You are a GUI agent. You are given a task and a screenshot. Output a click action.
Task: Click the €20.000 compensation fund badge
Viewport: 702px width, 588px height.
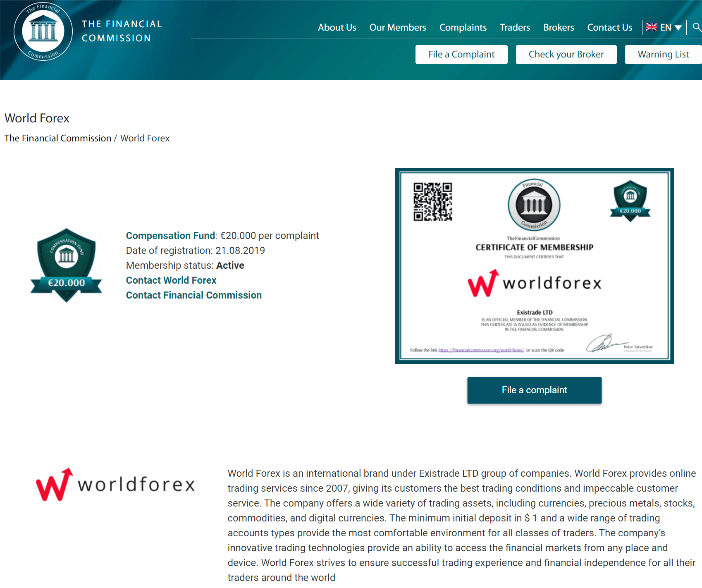point(66,265)
